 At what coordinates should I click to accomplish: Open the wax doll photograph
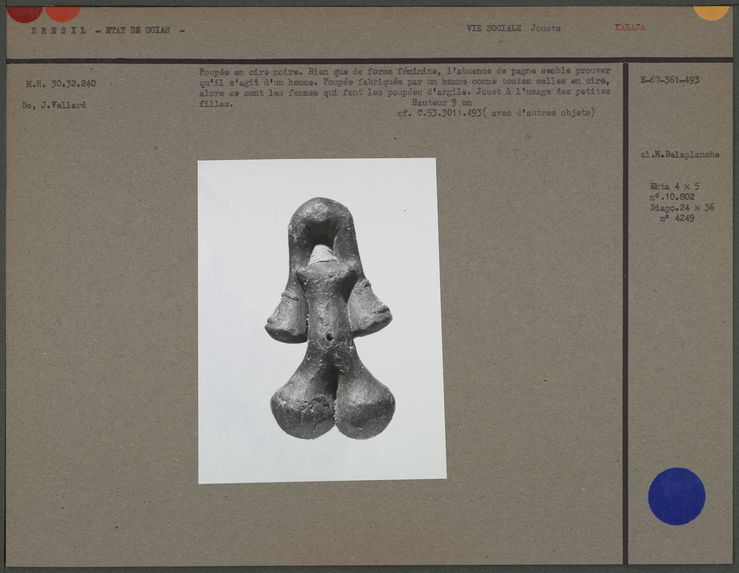click(x=321, y=320)
